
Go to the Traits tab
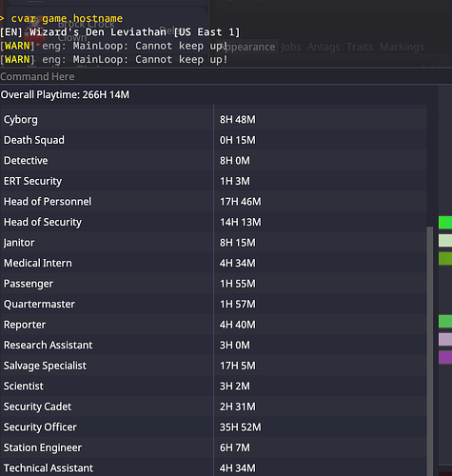coord(360,47)
